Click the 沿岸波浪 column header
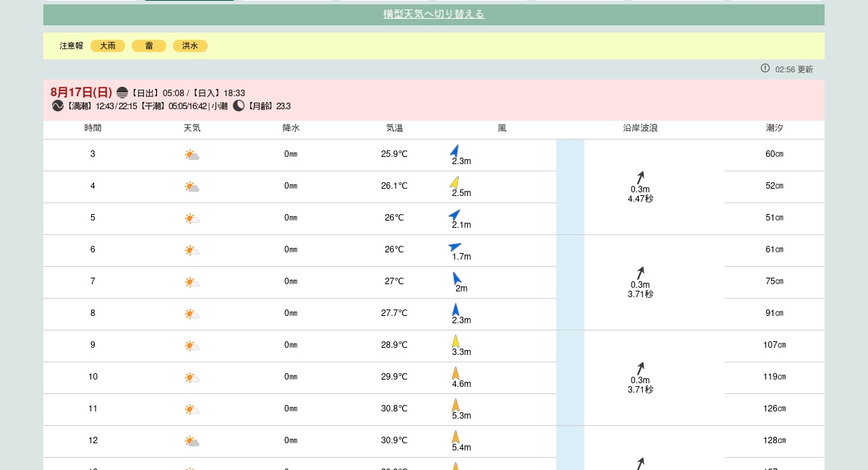 pyautogui.click(x=640, y=129)
